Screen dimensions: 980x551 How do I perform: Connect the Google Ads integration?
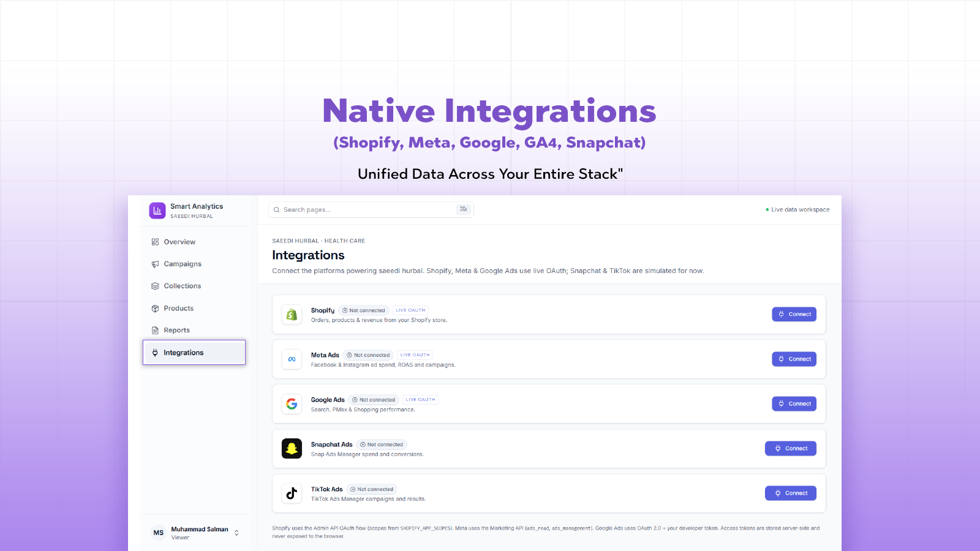(794, 403)
